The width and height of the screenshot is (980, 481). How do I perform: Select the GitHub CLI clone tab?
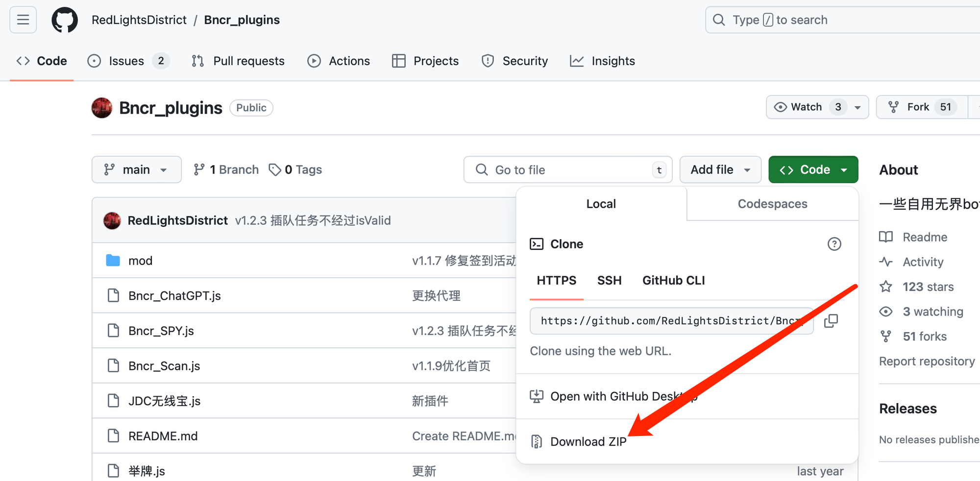(x=673, y=280)
